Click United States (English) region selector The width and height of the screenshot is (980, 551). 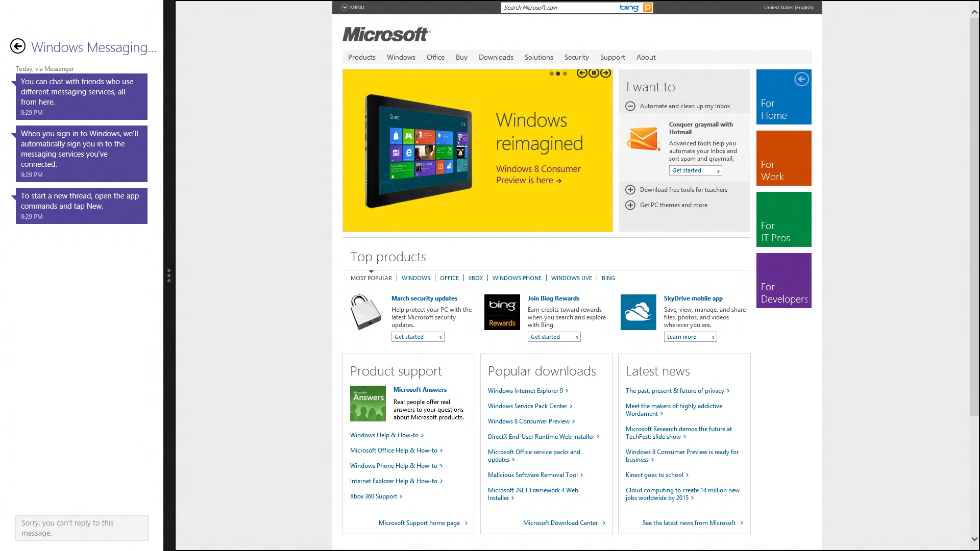click(789, 7)
